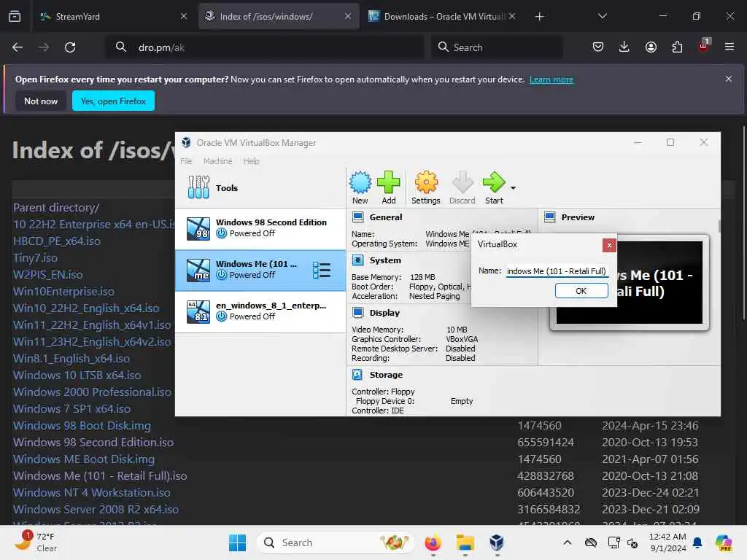Click the Firefox Search box
Viewport: 747px width, 560px height.
(497, 47)
